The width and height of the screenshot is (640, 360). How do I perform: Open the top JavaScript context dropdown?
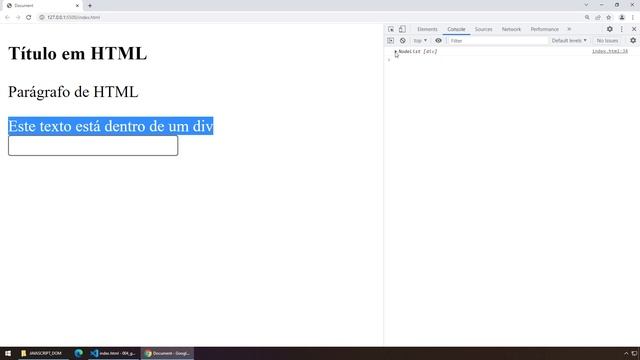click(420, 41)
